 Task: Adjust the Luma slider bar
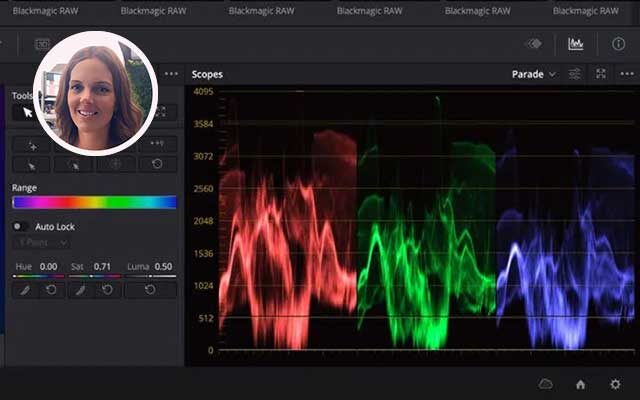click(151, 276)
